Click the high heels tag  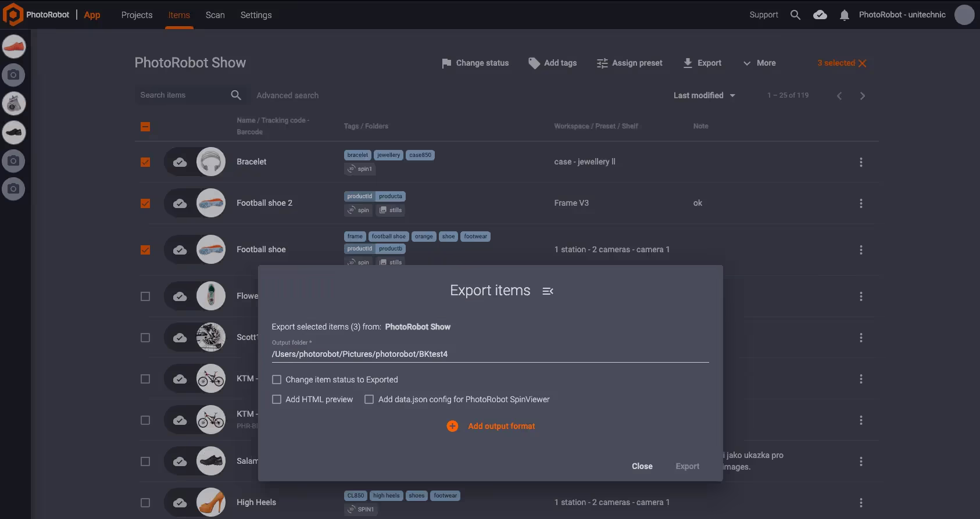pyautogui.click(x=387, y=496)
